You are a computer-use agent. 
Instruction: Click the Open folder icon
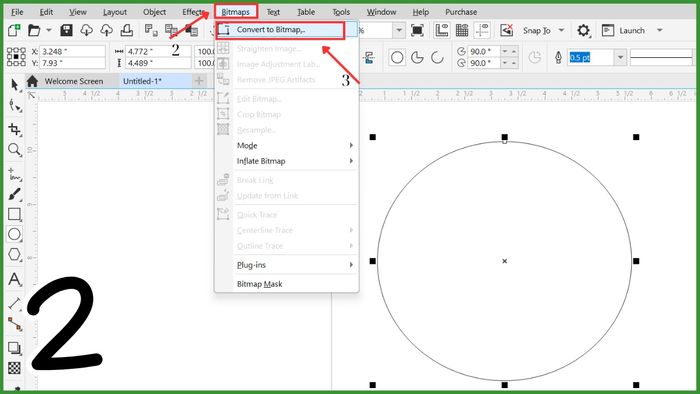(x=34, y=30)
